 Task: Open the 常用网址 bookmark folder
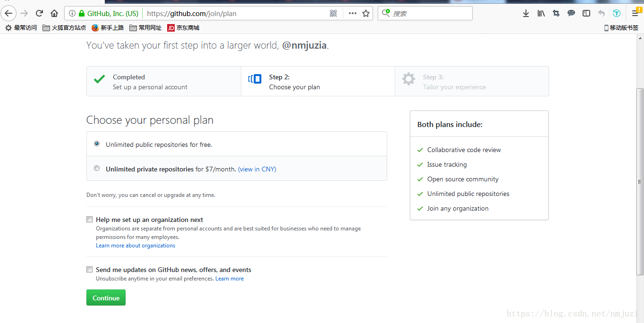(x=145, y=28)
